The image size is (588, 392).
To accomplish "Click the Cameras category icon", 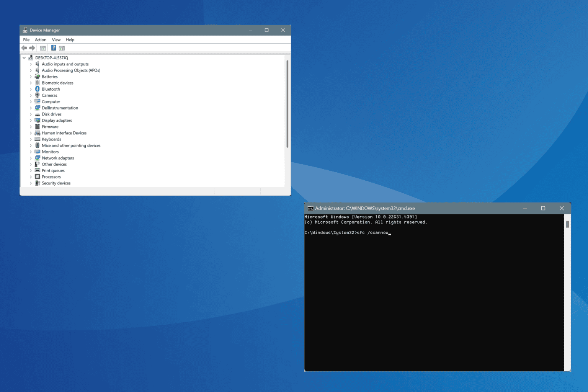I will pyautogui.click(x=37, y=95).
